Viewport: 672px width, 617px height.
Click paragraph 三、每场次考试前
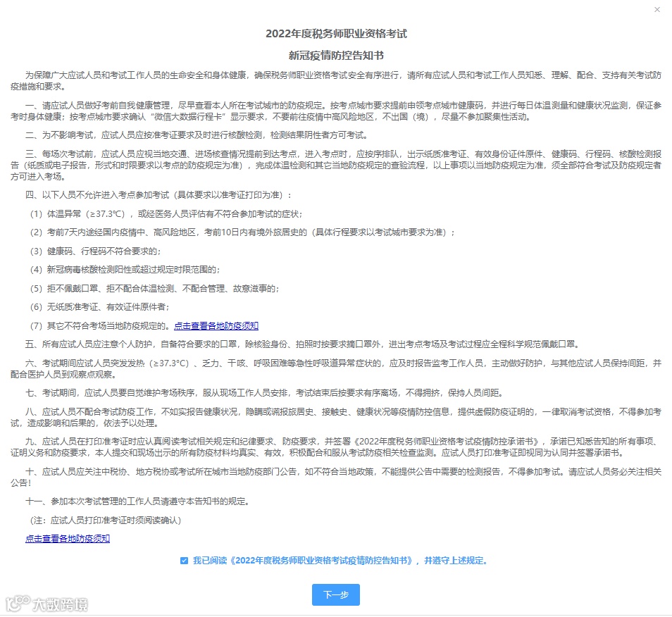tap(336, 165)
